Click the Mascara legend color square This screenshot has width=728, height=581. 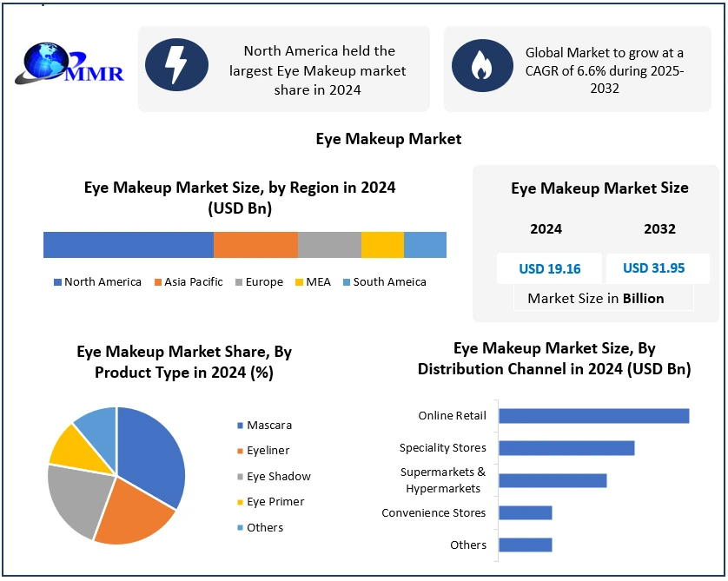[x=239, y=426]
